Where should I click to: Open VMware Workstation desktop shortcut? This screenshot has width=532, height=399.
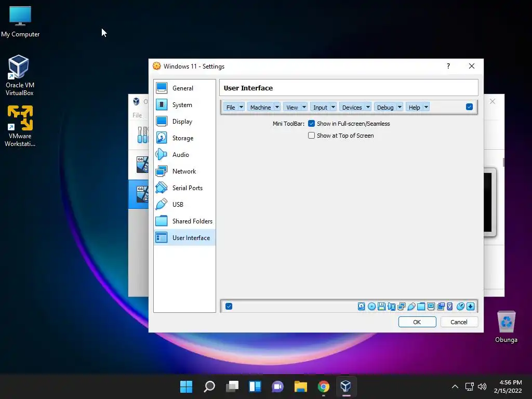(x=20, y=126)
